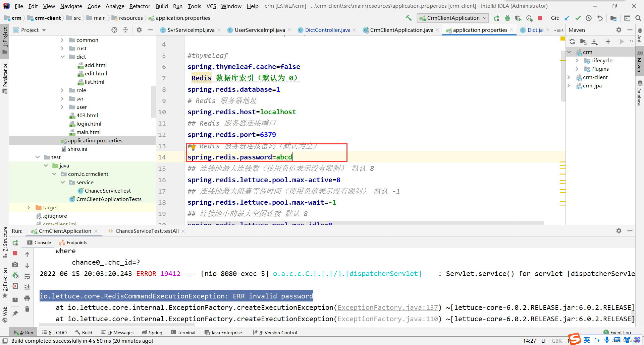Open the VCS menu
Image resolution: width=644 pixels, height=345 pixels.
pos(211,6)
